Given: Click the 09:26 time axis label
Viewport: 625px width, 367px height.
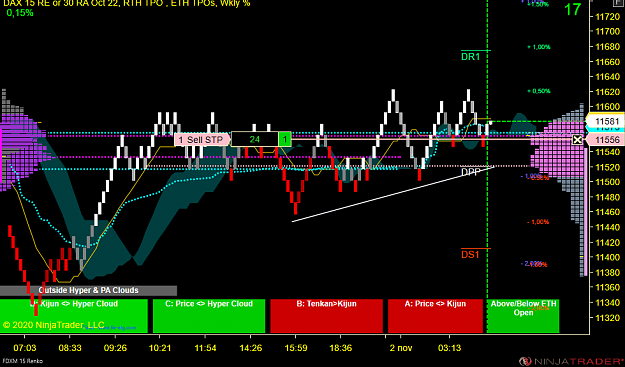Looking at the screenshot, I should click(115, 348).
